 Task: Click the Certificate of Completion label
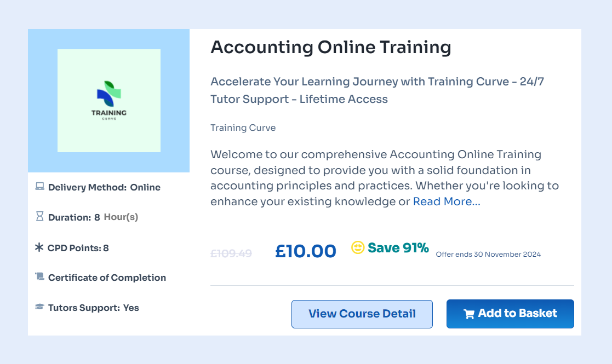[x=107, y=278]
